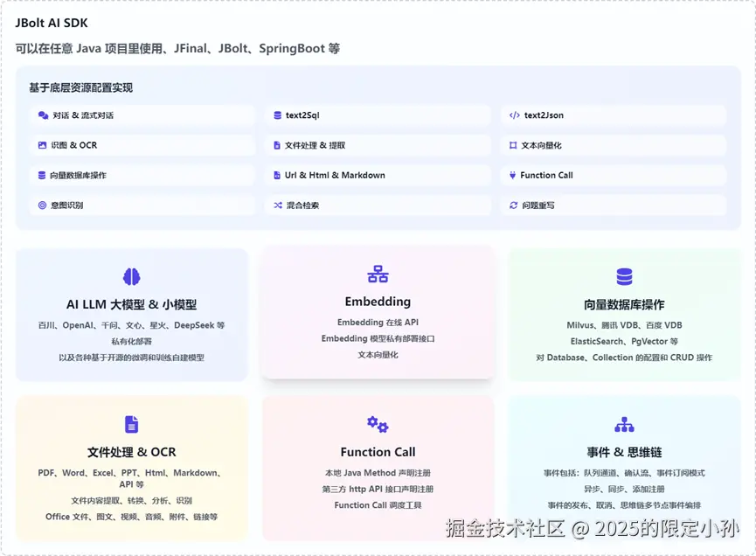This screenshot has height=556, width=756.
Task: Click the Function Call card title
Action: click(x=378, y=452)
